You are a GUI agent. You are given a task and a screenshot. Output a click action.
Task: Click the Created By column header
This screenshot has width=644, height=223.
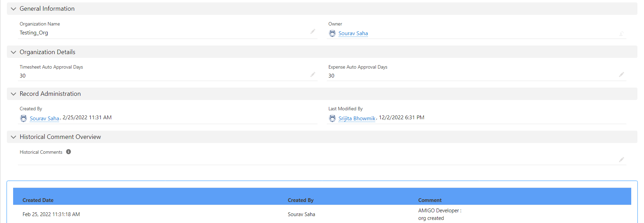(x=301, y=200)
